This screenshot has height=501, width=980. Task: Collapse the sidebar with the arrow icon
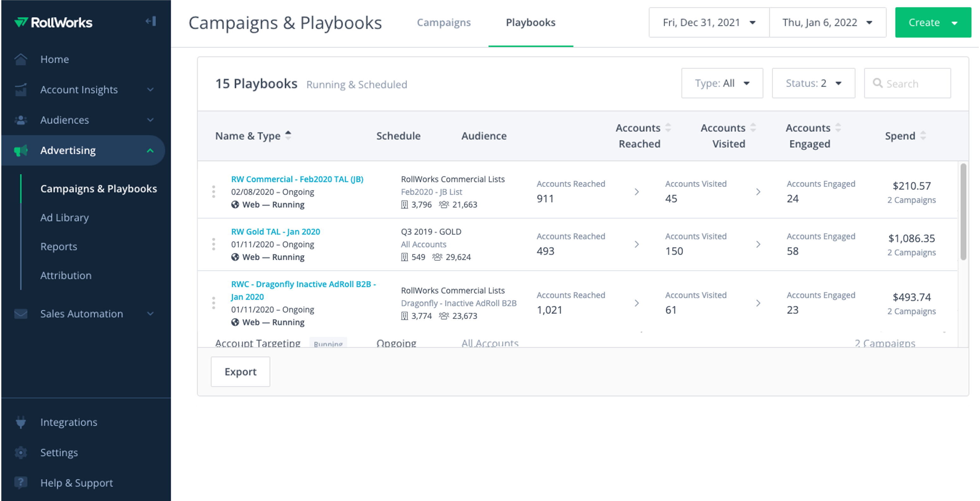click(151, 21)
